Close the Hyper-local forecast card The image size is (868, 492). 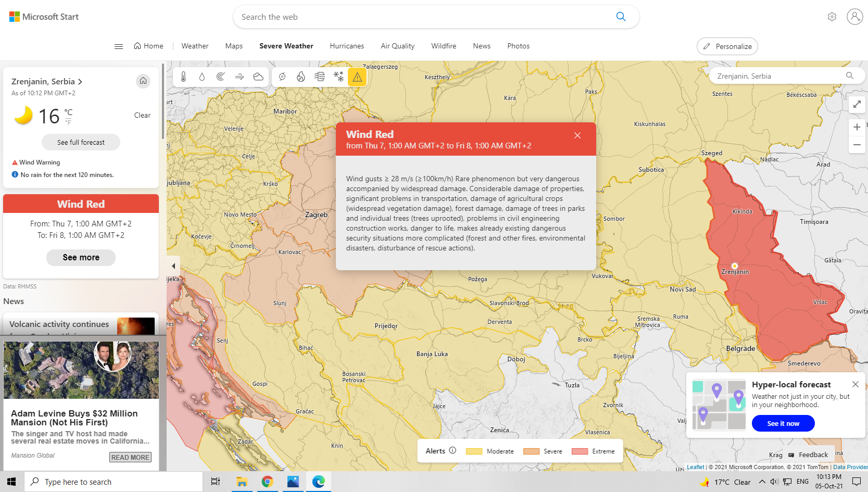point(856,384)
